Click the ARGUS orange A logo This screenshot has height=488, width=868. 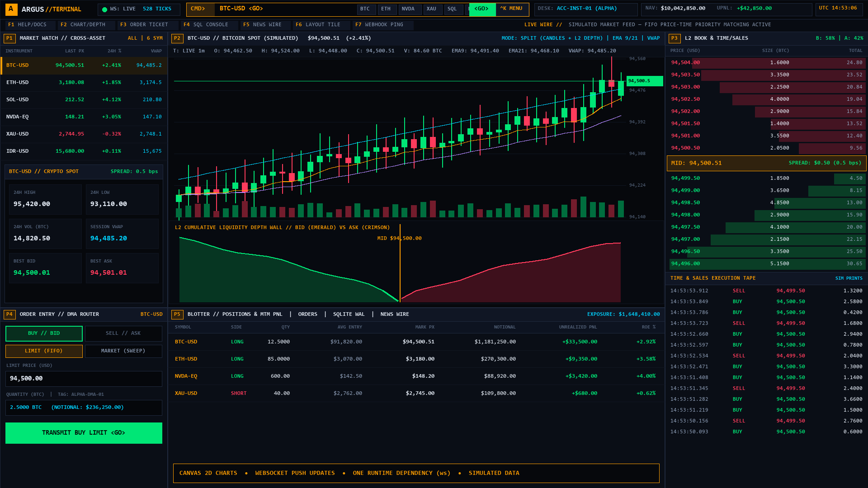11,9
